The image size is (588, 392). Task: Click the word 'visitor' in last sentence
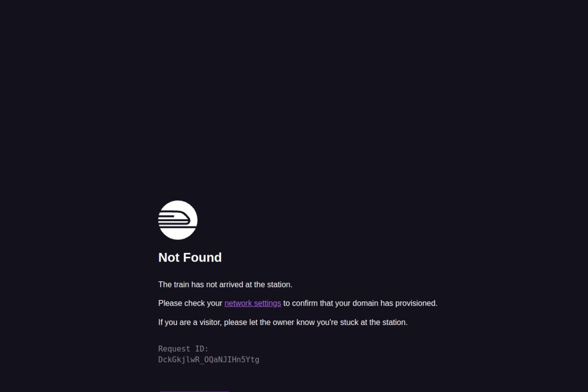click(210, 322)
